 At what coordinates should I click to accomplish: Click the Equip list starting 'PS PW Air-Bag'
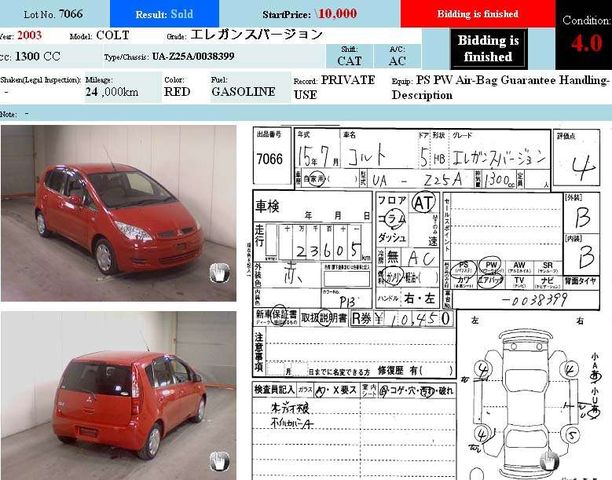pos(500,87)
